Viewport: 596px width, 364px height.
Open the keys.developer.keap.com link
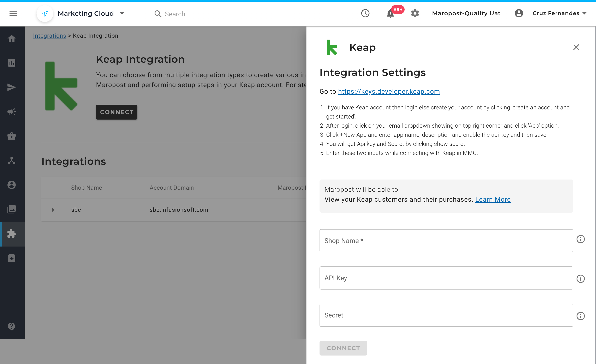coord(389,91)
